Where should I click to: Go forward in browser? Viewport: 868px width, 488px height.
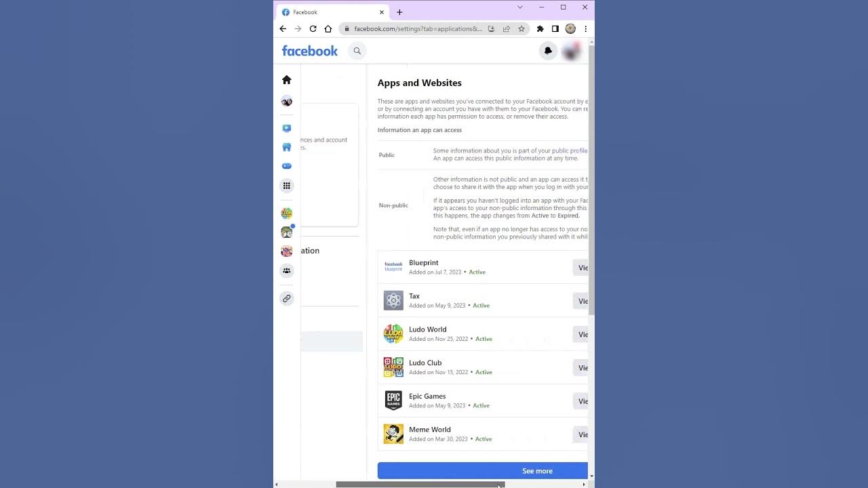[x=298, y=28]
